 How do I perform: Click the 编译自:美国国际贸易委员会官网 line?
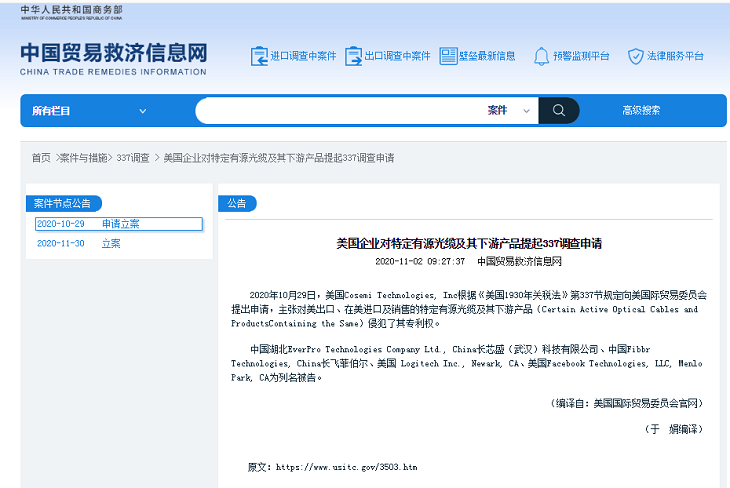[x=627, y=403]
